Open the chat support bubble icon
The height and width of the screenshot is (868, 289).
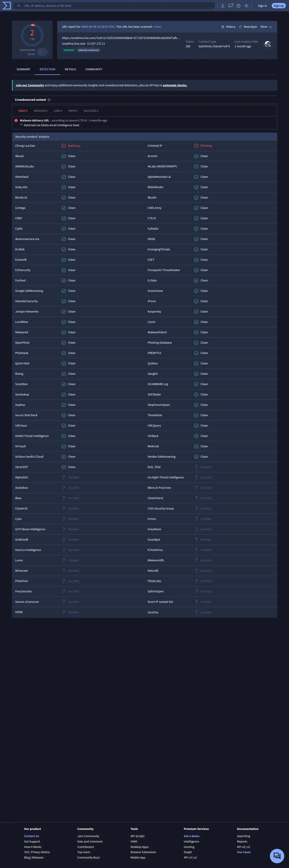coord(277,856)
